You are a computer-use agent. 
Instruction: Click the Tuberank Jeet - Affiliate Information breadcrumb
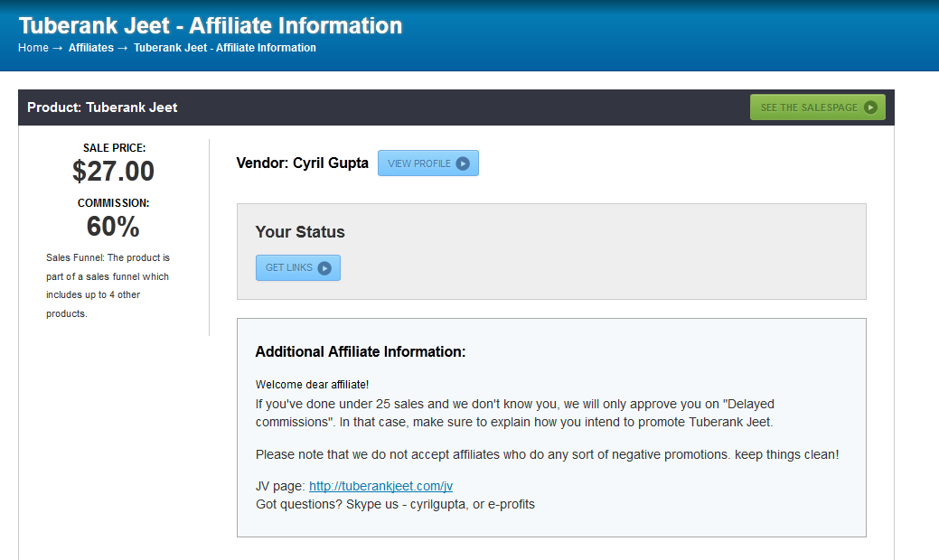[x=224, y=47]
